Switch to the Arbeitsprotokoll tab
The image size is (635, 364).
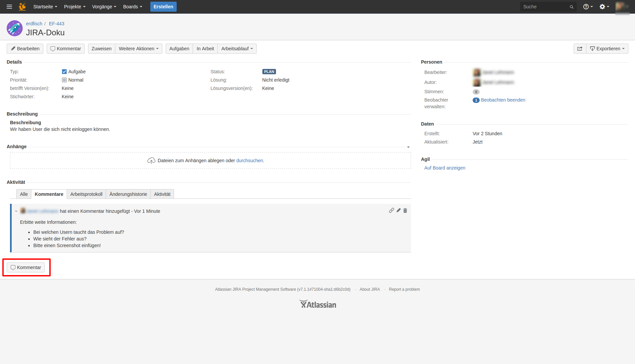pyautogui.click(x=86, y=194)
